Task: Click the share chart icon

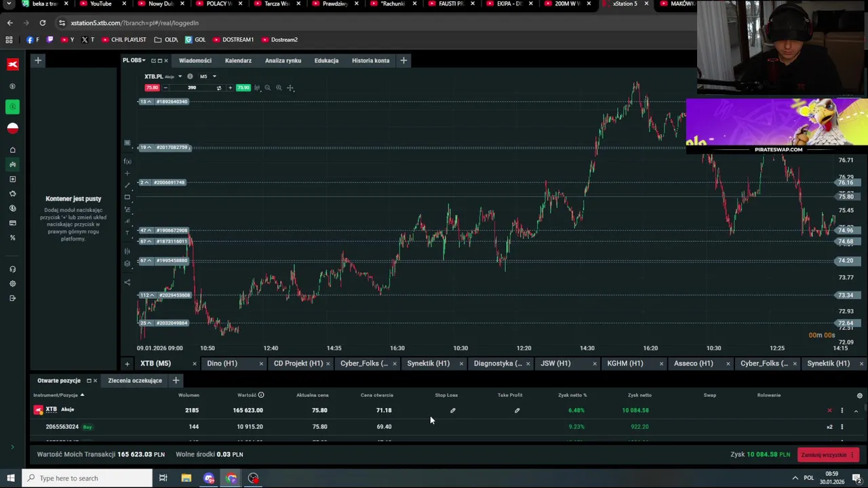Action: (x=127, y=282)
